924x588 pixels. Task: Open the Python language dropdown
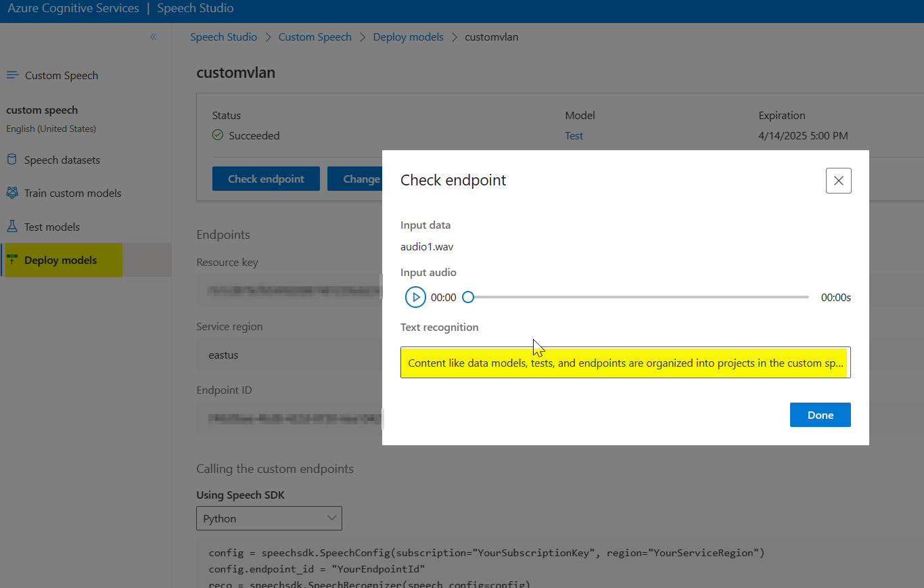tap(269, 518)
